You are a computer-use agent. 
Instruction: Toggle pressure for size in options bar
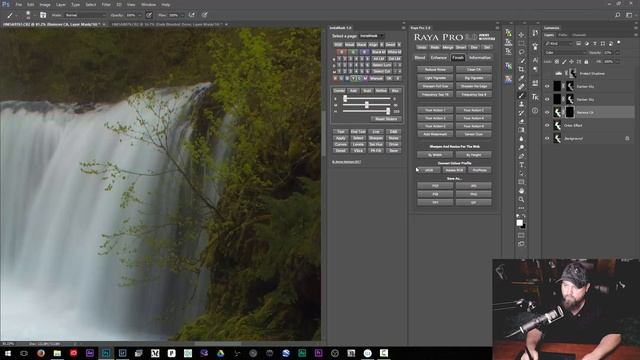coord(204,15)
